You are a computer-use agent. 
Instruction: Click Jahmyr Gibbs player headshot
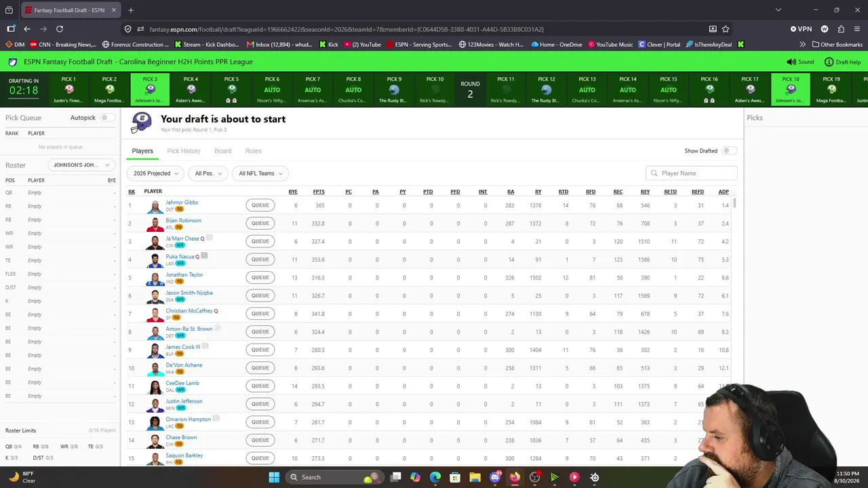(x=155, y=206)
